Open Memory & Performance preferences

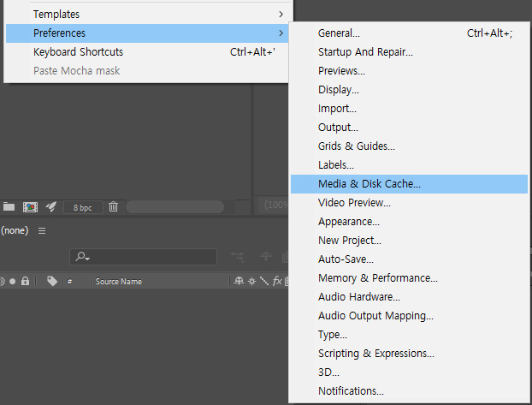409,278
